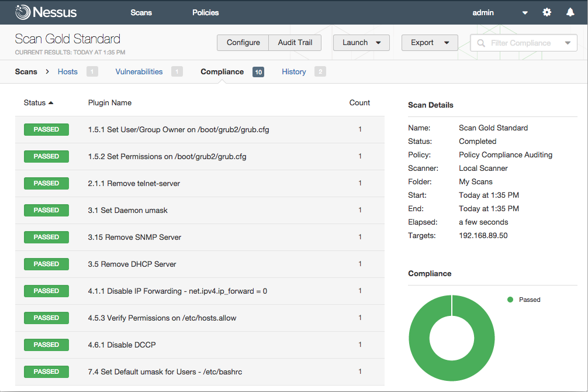Switch to the Vulnerabilities tab
Viewport: 588px width, 392px height.
(x=139, y=72)
